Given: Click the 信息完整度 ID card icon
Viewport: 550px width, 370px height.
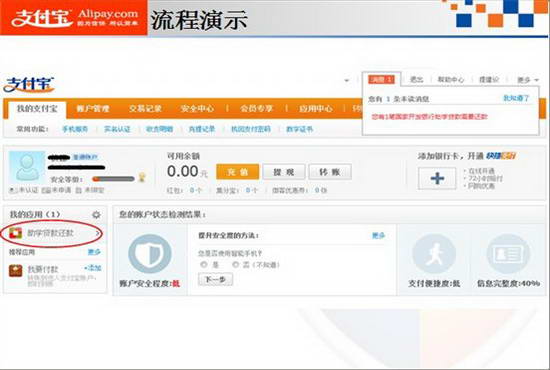Looking at the screenshot, I should click(508, 255).
